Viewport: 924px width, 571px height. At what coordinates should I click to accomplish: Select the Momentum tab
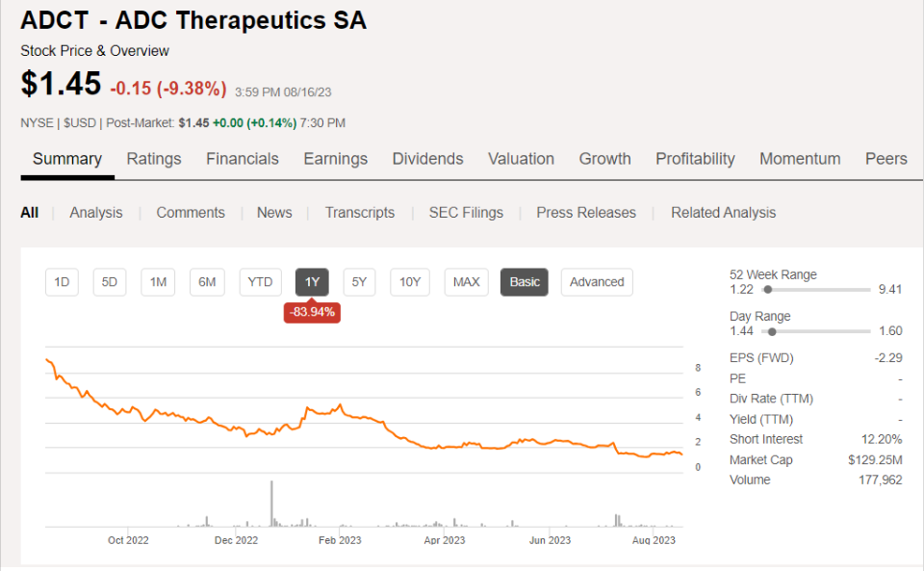[x=800, y=159]
